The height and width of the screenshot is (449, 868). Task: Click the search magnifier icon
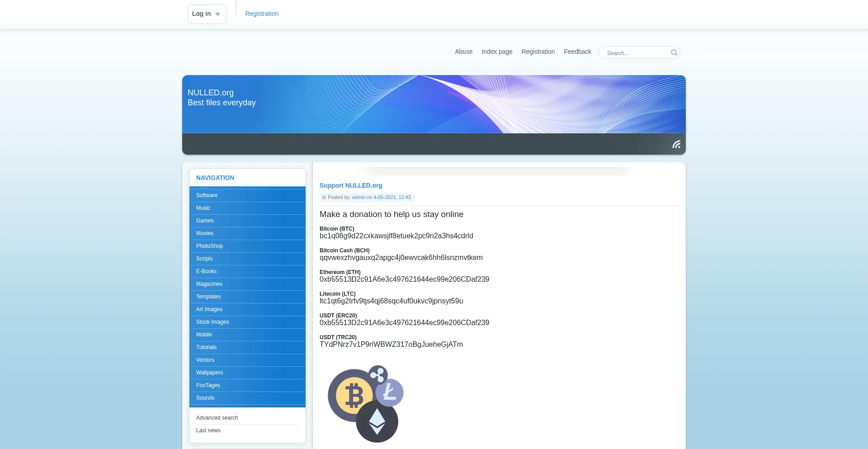674,52
